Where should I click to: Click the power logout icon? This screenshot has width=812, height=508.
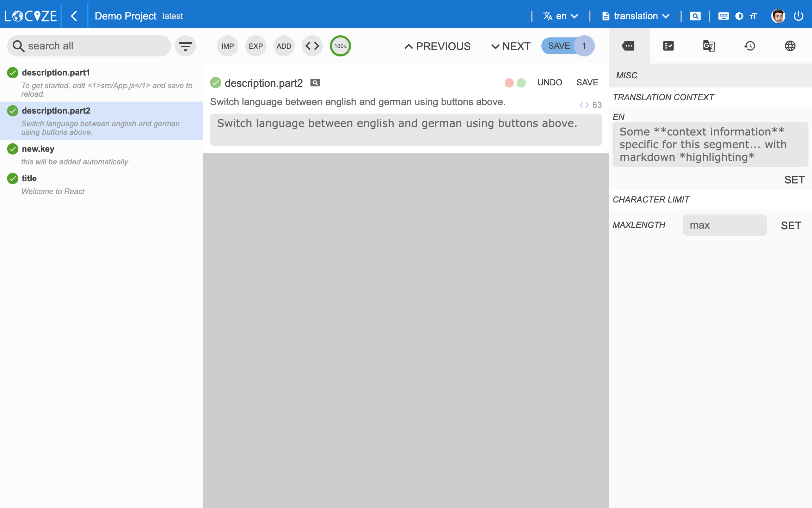799,16
